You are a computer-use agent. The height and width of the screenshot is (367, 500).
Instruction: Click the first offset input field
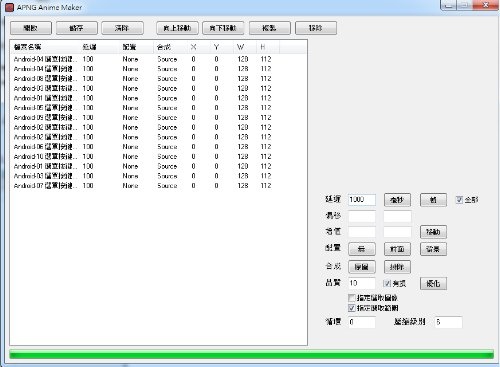point(362,216)
